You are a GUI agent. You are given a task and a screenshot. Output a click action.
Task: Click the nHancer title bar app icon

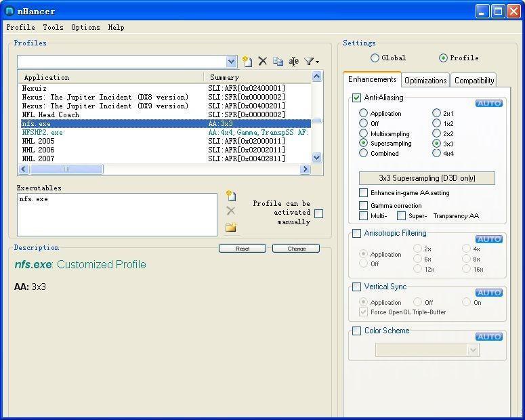tap(9, 11)
